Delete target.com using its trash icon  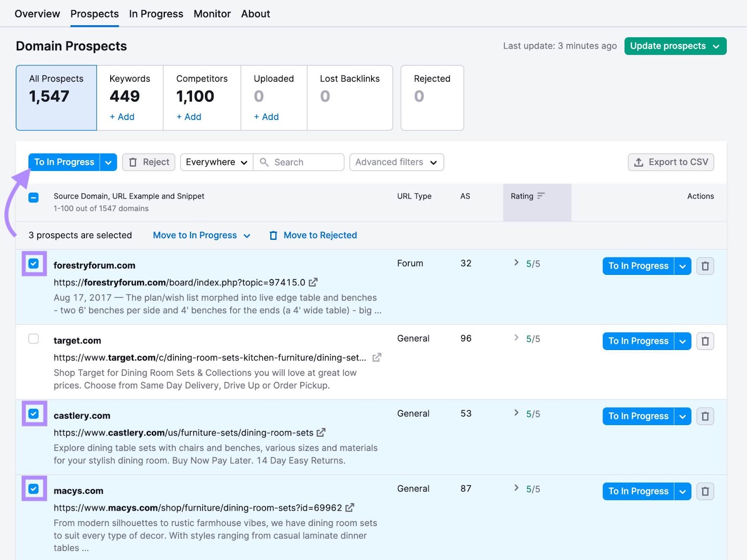705,341
